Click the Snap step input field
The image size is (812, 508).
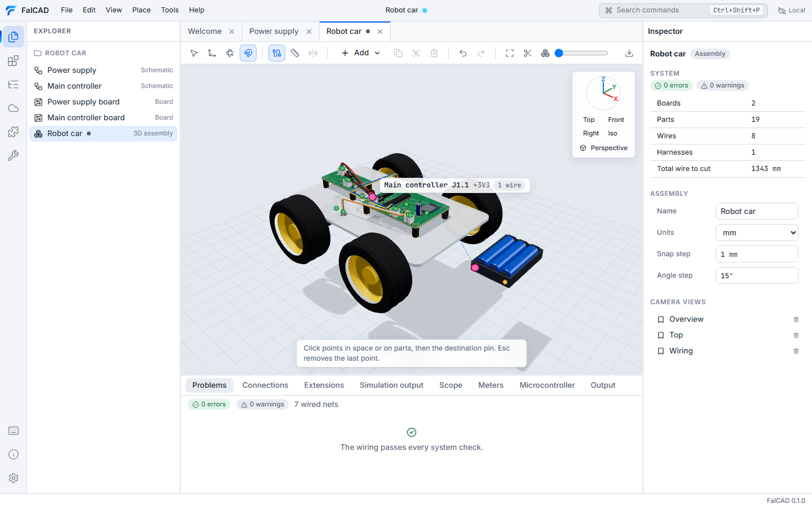(x=757, y=254)
